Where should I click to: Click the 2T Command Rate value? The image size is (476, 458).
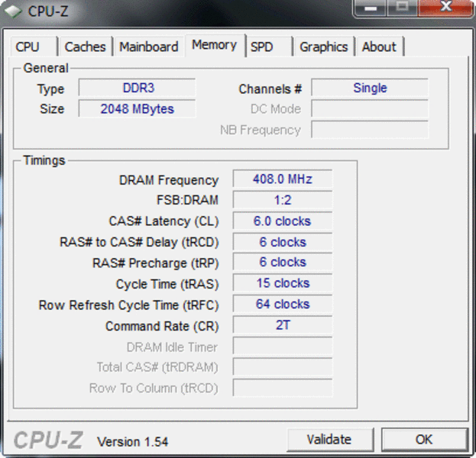tap(283, 325)
